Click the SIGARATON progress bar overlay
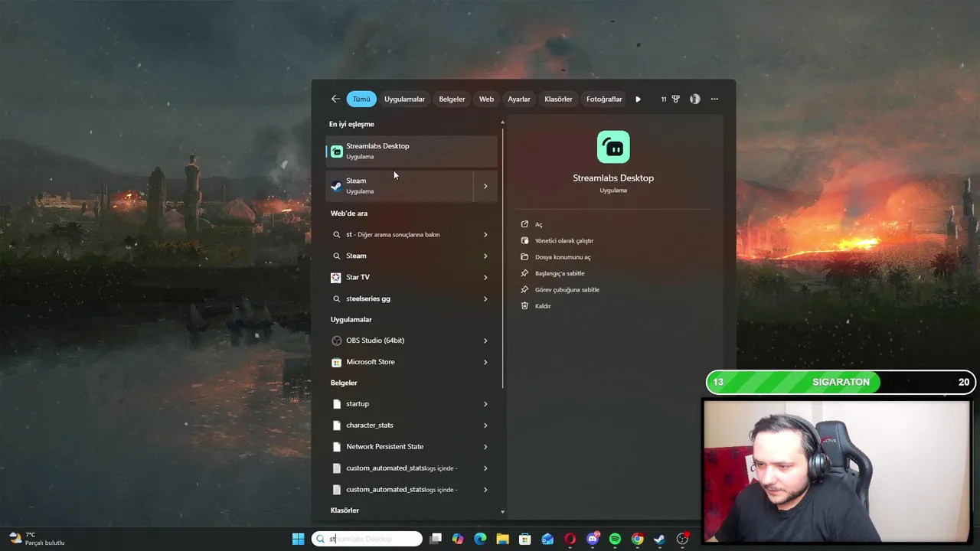Image resolution: width=980 pixels, height=551 pixels. click(x=840, y=382)
